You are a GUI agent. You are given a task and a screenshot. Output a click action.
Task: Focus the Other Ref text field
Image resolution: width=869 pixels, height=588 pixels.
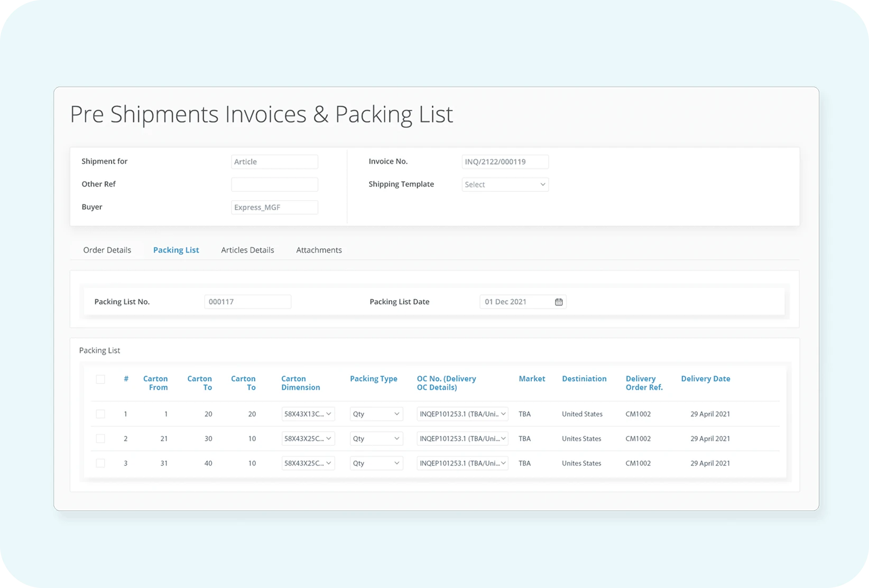(274, 184)
